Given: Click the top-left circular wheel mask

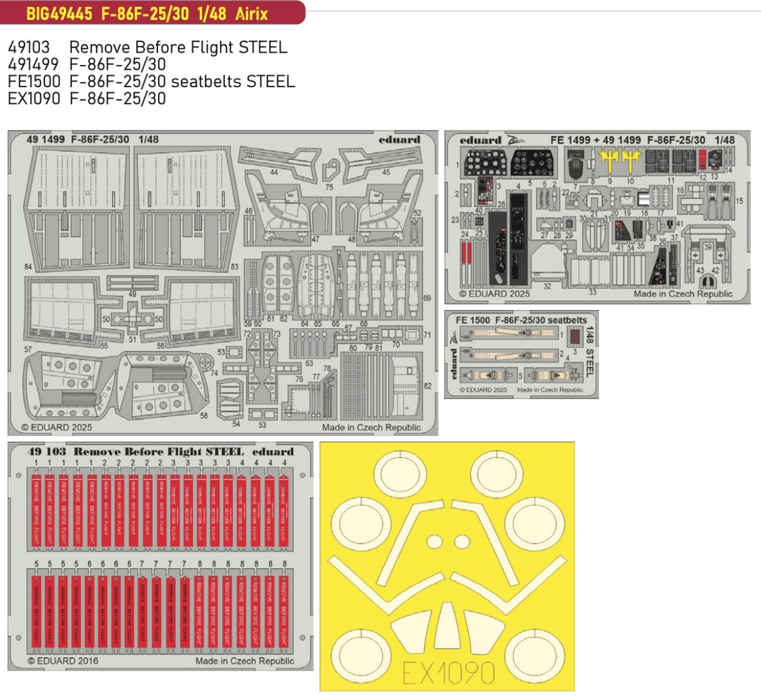Looking at the screenshot, I should click(396, 473).
